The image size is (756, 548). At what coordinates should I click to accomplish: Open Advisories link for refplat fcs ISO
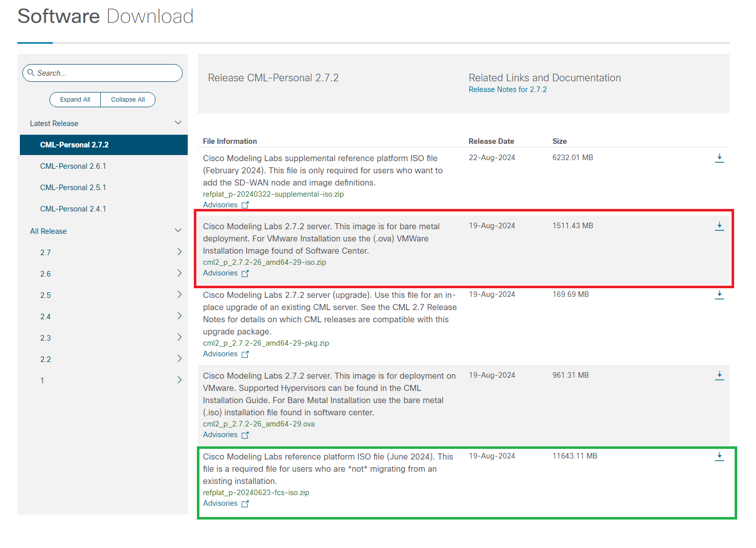click(x=220, y=503)
